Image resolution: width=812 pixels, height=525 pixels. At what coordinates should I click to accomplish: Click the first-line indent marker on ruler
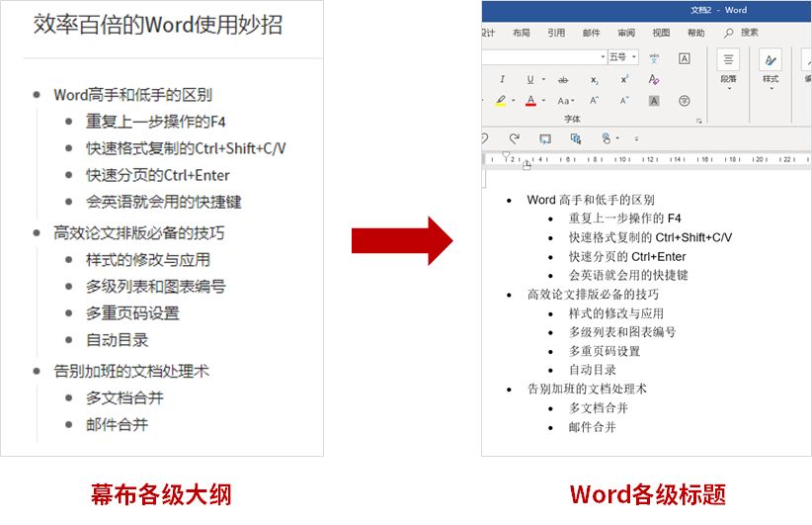pos(506,155)
